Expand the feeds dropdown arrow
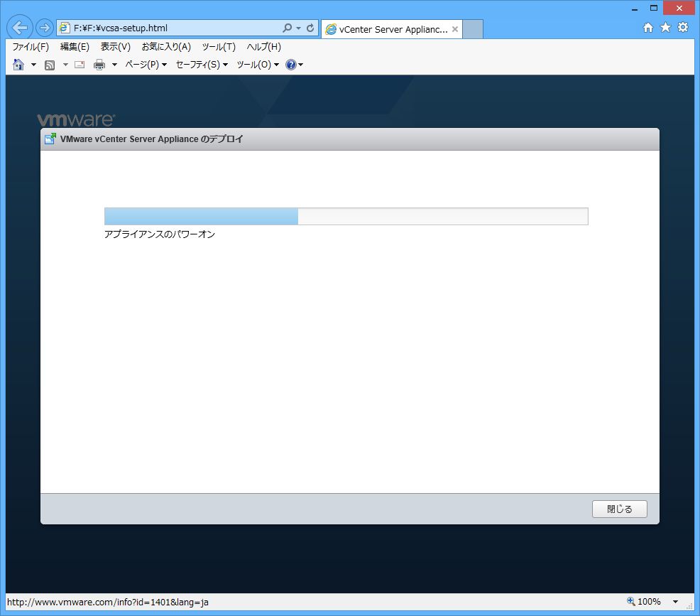The height and width of the screenshot is (616, 700). pos(65,65)
